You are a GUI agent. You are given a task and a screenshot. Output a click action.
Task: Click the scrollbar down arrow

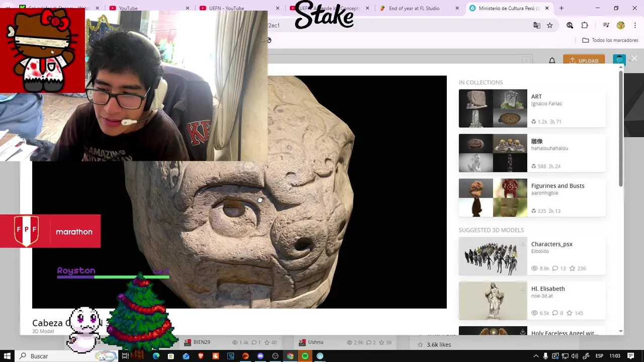point(621,331)
